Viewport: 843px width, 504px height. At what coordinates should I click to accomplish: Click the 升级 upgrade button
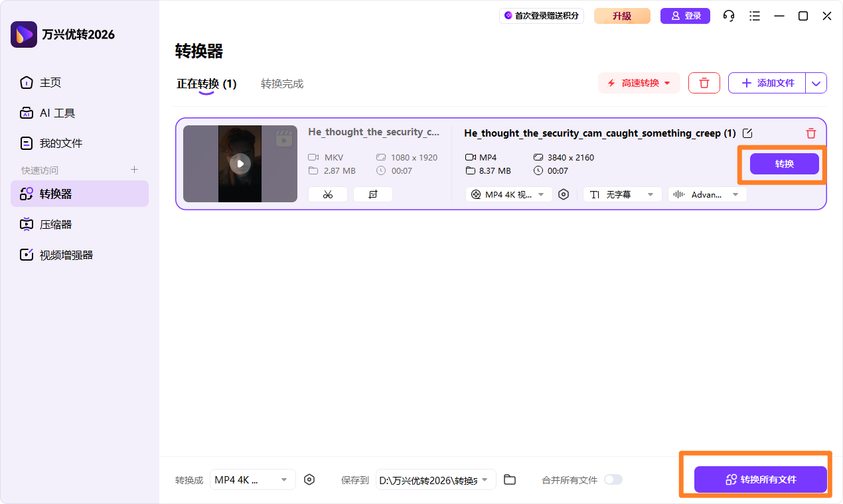tap(622, 16)
